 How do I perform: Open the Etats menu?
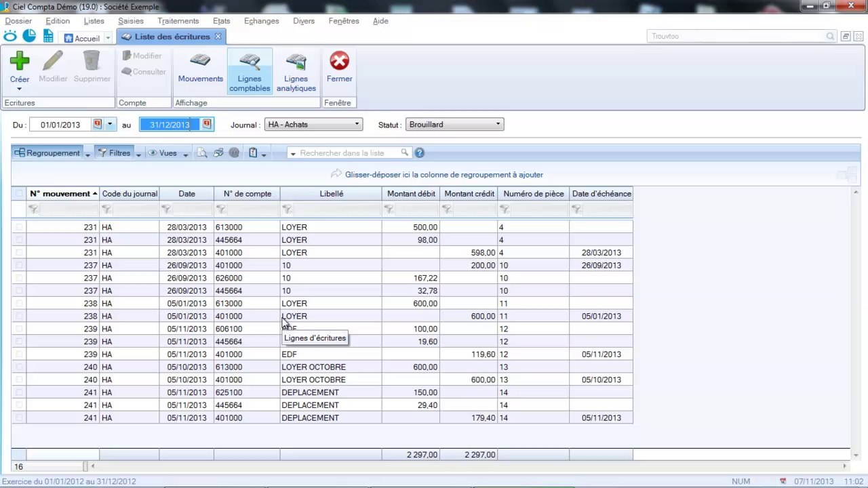coord(221,21)
